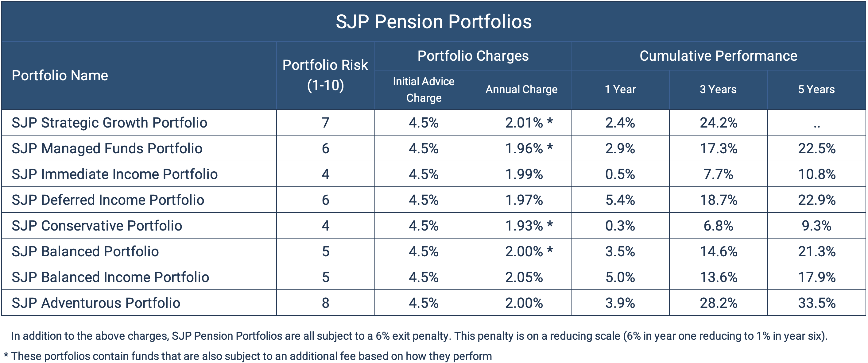Click the 3 Years performance header
The width and height of the screenshot is (868, 363).
point(718,90)
